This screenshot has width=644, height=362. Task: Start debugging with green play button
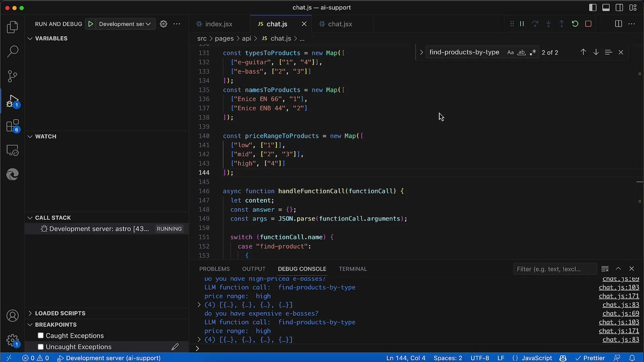[x=91, y=24]
